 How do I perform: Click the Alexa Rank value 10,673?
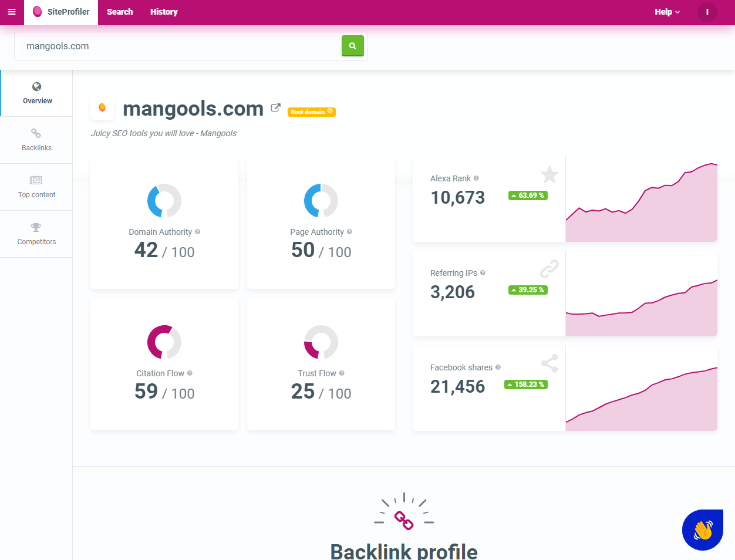click(x=458, y=198)
